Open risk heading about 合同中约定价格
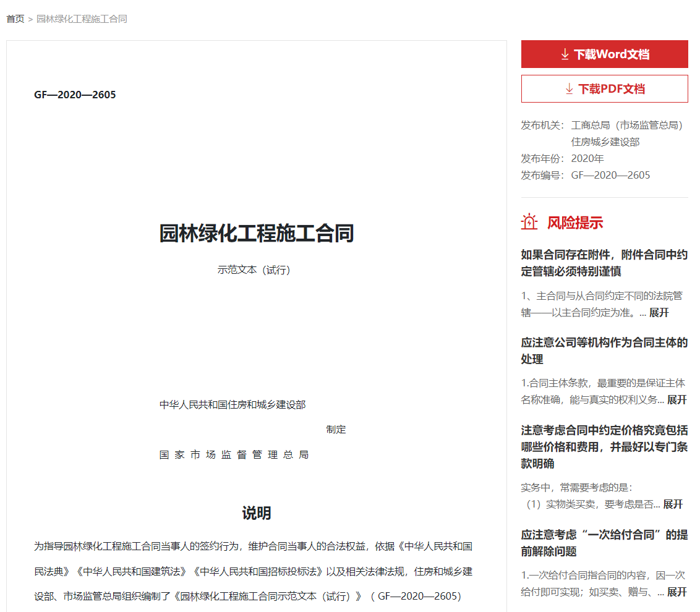 coord(604,446)
